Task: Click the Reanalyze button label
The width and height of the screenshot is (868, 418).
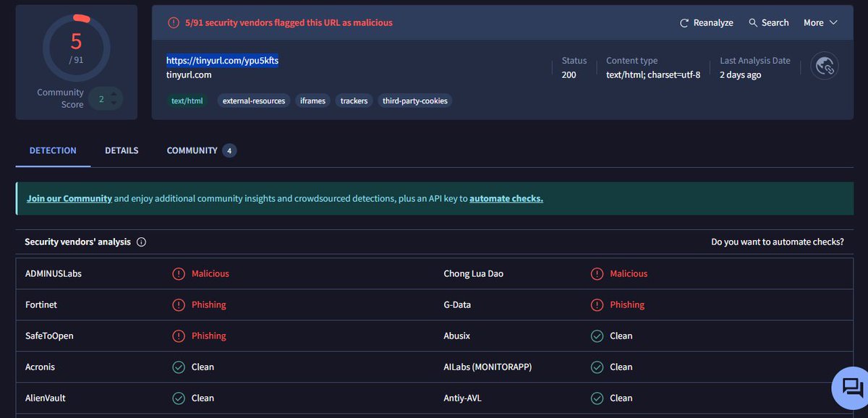Action: click(x=713, y=23)
